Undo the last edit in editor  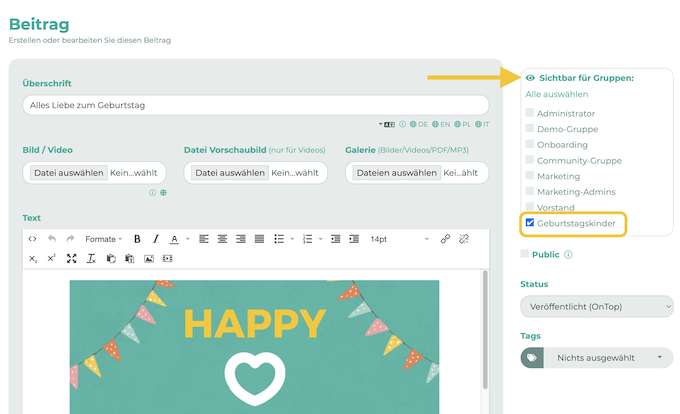(52, 239)
